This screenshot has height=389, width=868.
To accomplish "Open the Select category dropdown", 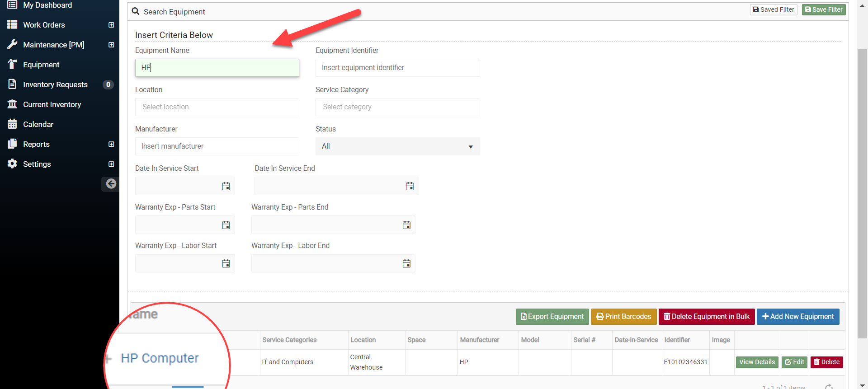I will [397, 107].
